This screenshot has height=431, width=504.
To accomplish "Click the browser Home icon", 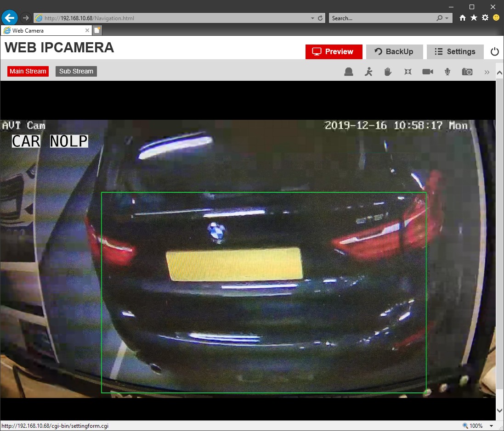I will [463, 18].
